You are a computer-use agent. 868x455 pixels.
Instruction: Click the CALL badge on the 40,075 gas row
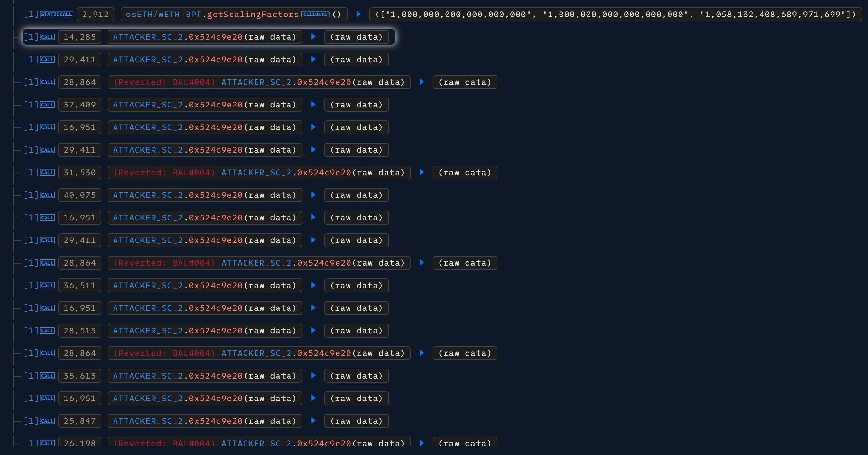click(47, 195)
